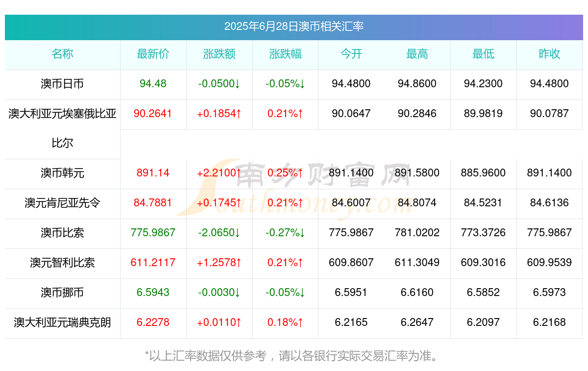This screenshot has width=588, height=371.
Task: Select the 澳币韩元 row name
Action: pyautogui.click(x=62, y=173)
